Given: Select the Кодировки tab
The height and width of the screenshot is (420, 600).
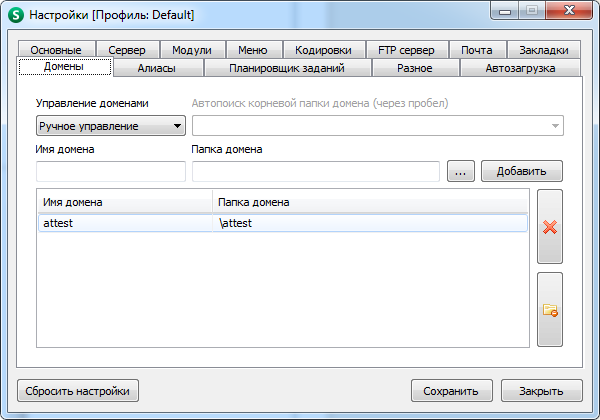Looking at the screenshot, I should (x=323, y=50).
